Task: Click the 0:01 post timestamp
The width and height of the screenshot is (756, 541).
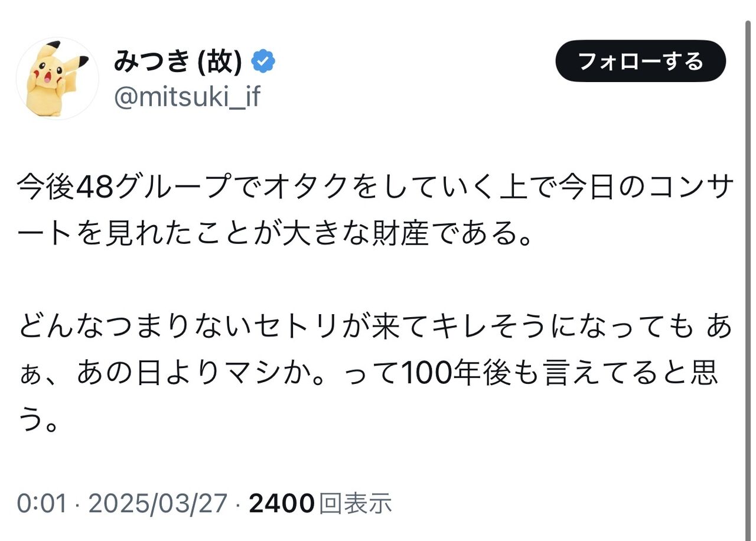Action: [41, 503]
